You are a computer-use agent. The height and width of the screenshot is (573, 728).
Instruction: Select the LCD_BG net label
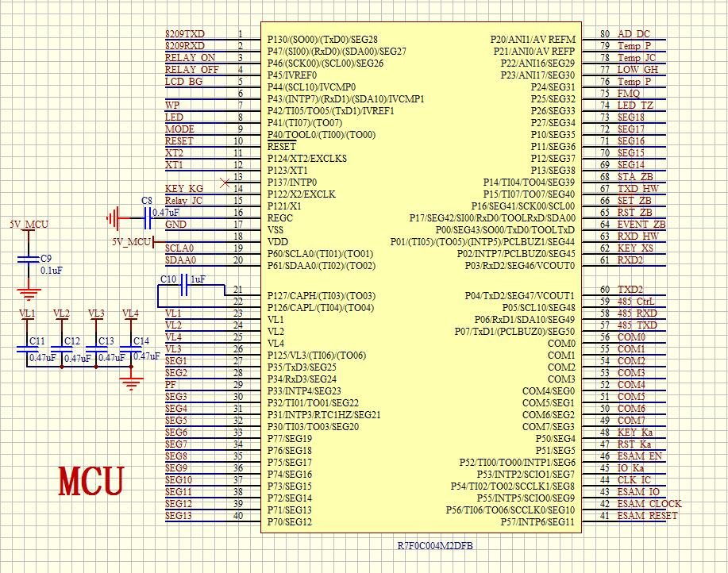click(183, 82)
